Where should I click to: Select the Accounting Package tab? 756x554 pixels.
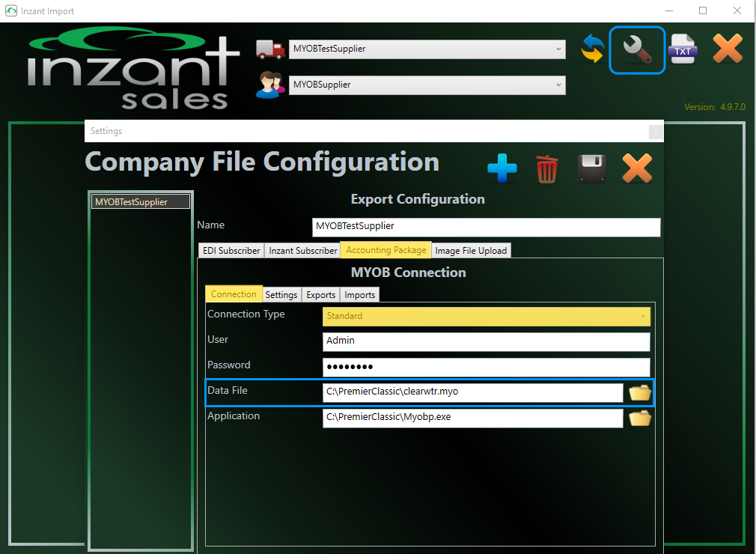pyautogui.click(x=385, y=250)
